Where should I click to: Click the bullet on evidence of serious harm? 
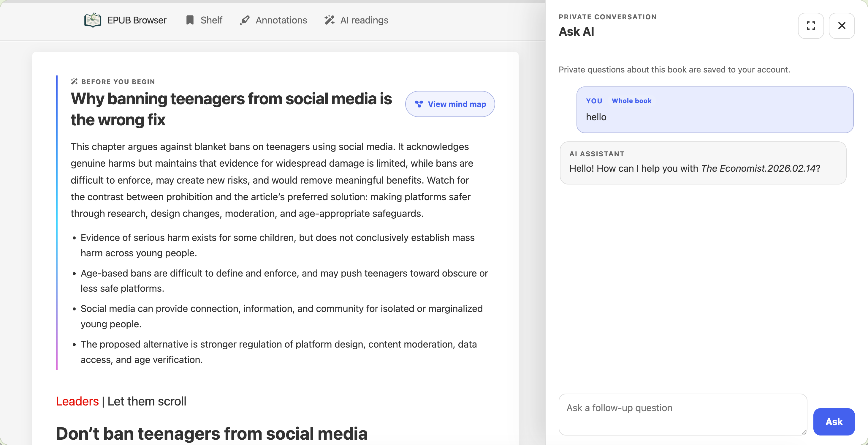[277, 245]
